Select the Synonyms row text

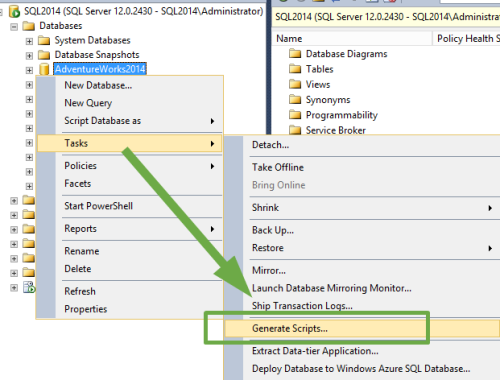[328, 100]
